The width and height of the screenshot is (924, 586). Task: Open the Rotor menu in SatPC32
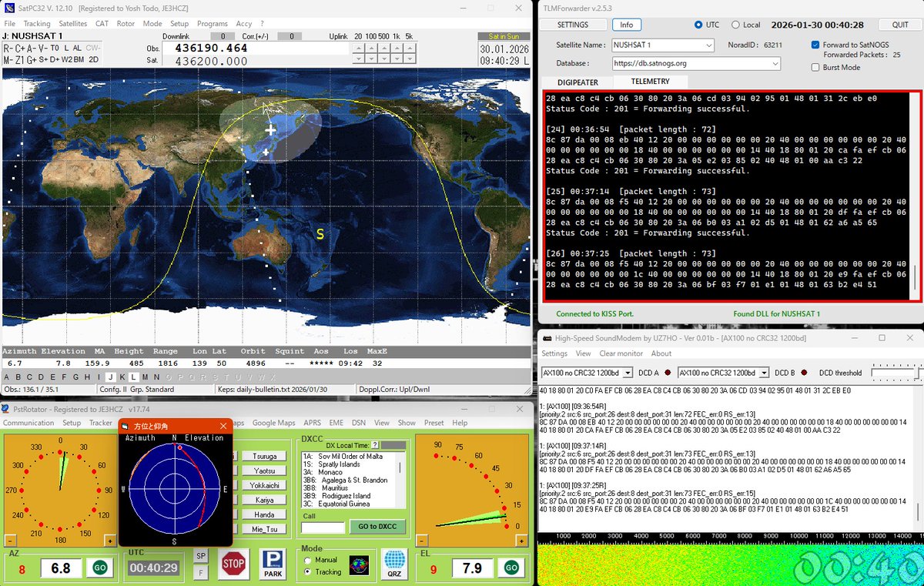[126, 24]
